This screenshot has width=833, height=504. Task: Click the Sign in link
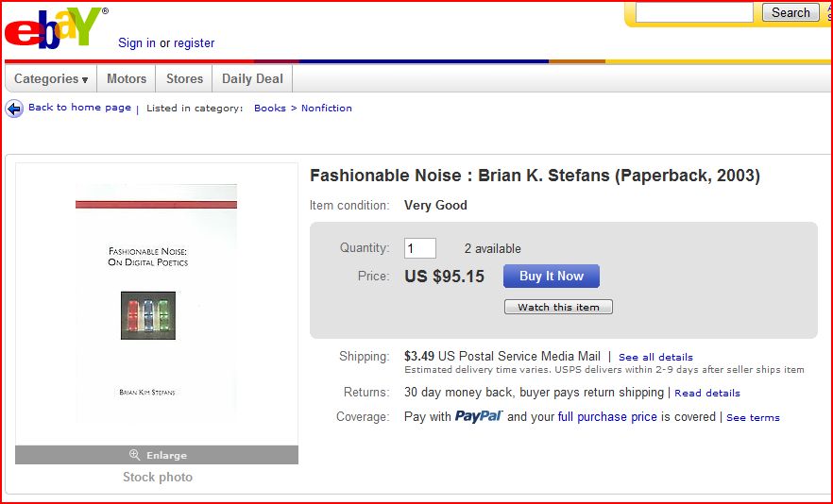tap(137, 43)
